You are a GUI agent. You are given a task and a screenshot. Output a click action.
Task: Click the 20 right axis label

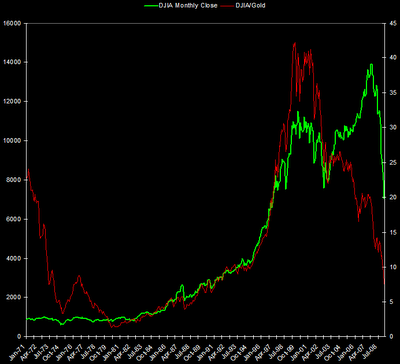click(392, 197)
